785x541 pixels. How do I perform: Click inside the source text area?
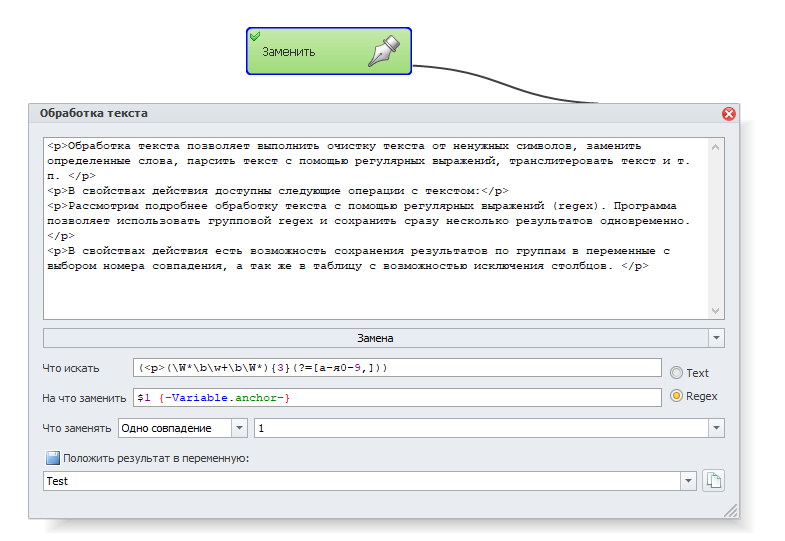(375, 229)
